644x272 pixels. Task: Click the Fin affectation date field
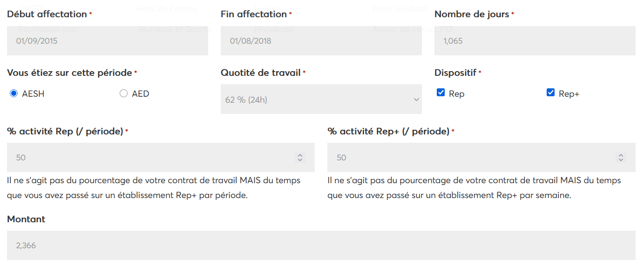click(x=321, y=41)
